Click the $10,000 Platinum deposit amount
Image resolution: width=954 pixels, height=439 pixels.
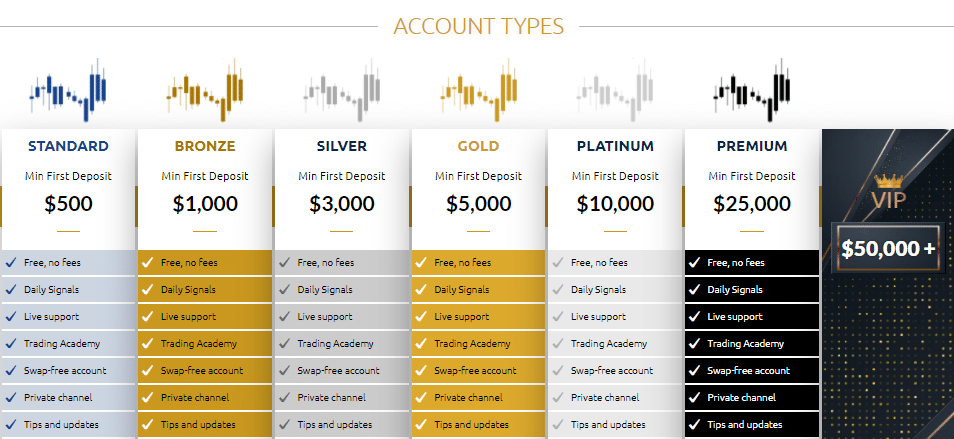[615, 204]
